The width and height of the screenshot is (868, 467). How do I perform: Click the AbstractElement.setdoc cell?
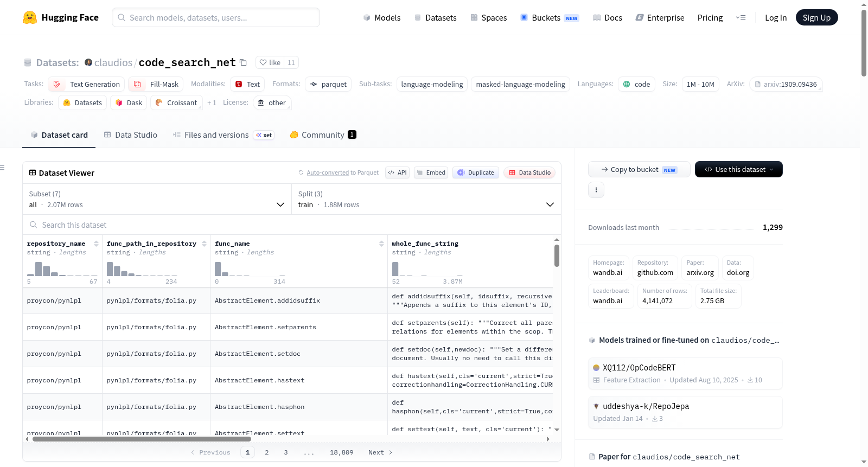[x=299, y=354]
